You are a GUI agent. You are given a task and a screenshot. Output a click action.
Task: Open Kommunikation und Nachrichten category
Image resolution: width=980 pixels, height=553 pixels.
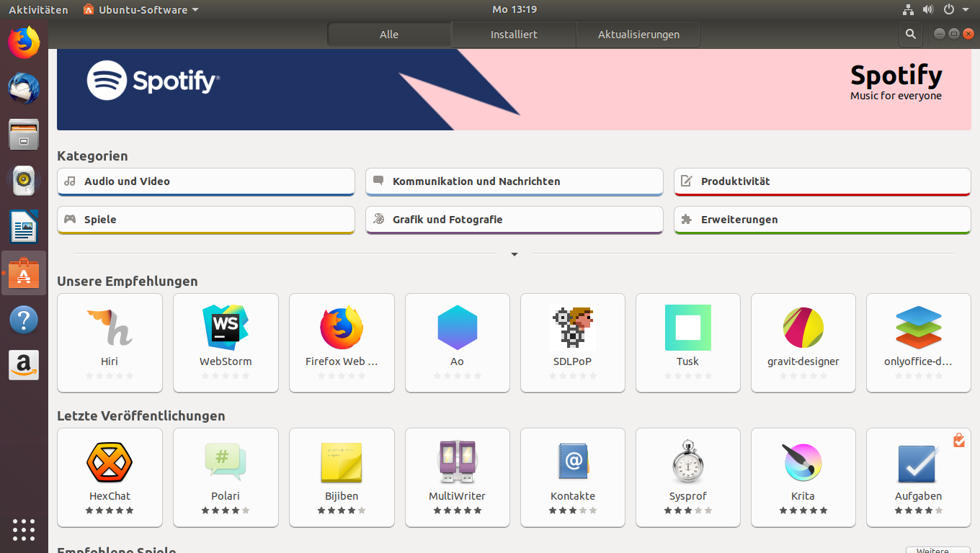click(514, 181)
